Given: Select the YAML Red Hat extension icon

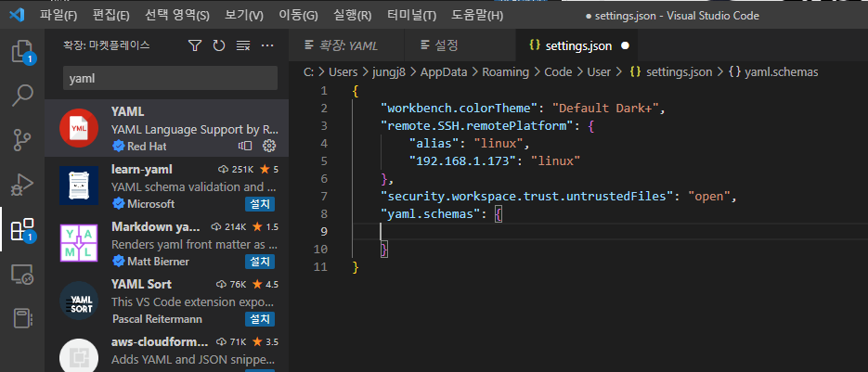Looking at the screenshot, I should point(79,128).
